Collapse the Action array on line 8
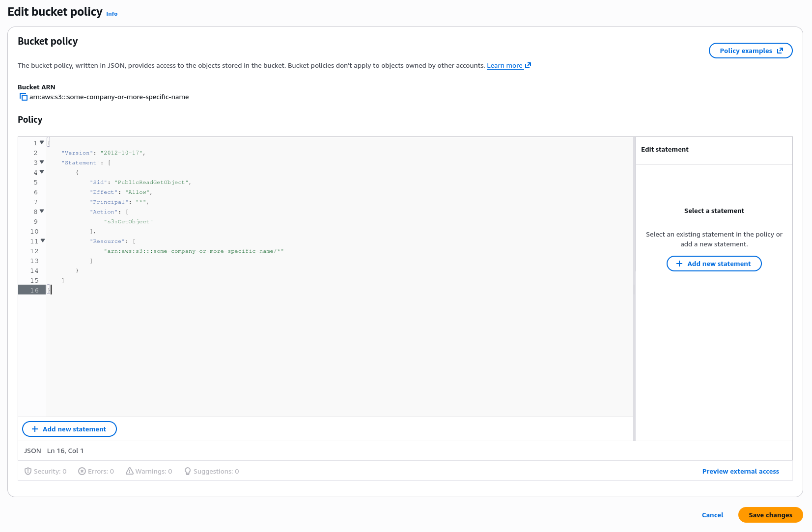Viewport: 812px width, 532px height. (42, 211)
